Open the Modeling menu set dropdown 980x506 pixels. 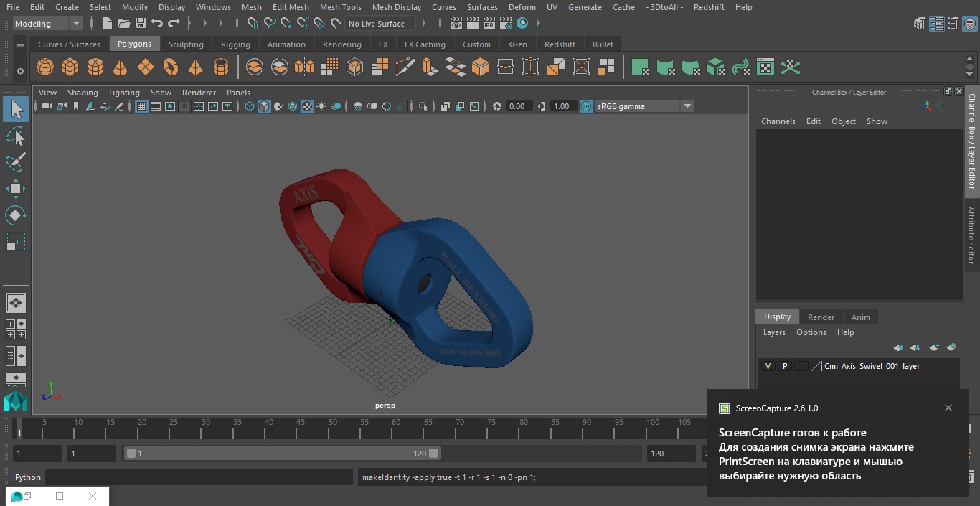click(48, 24)
